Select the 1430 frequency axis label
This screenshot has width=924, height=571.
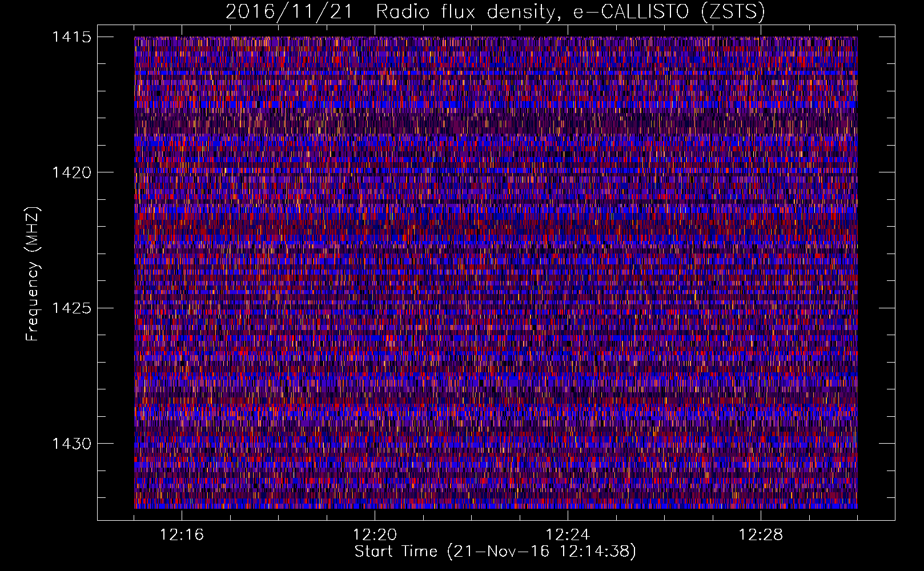coord(71,444)
